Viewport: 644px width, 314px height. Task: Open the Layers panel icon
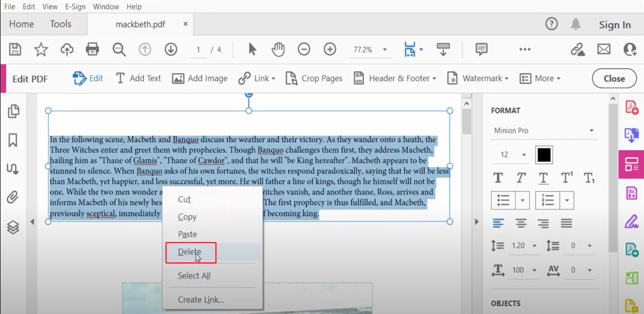coord(13,227)
